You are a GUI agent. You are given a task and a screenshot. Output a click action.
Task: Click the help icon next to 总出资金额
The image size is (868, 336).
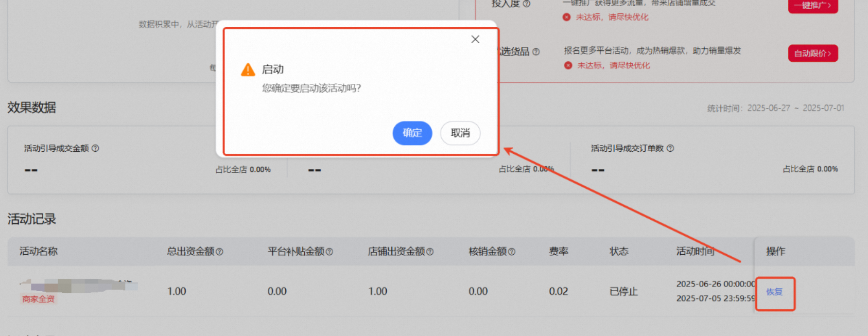[x=219, y=252]
